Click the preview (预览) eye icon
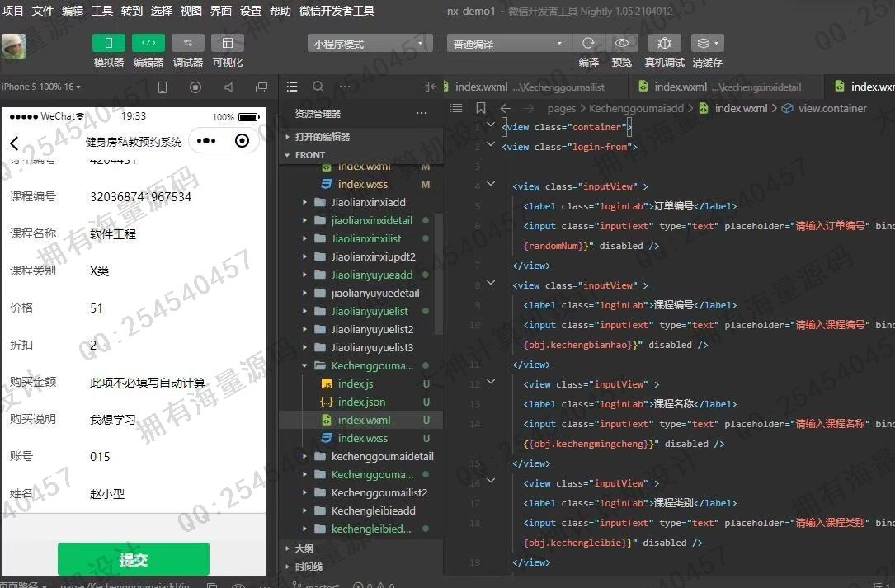895x588 pixels. (x=622, y=44)
